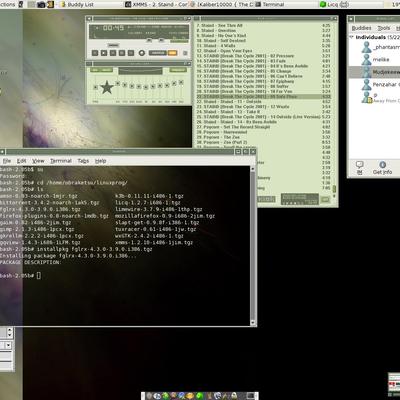Image resolution: width=400 pixels, height=400 pixels.
Task: Select playlist track '12 Waste'
Action: pyautogui.click(x=263, y=107)
